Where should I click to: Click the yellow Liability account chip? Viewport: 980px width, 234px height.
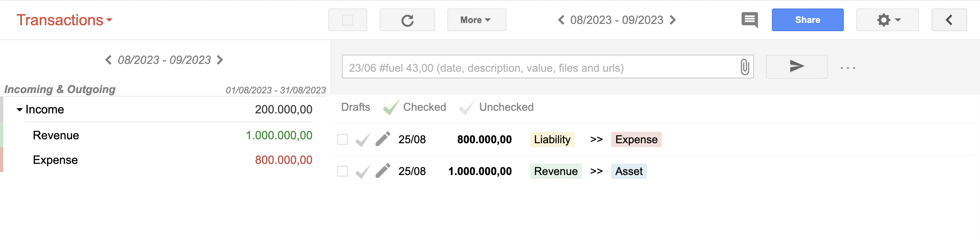point(552,139)
